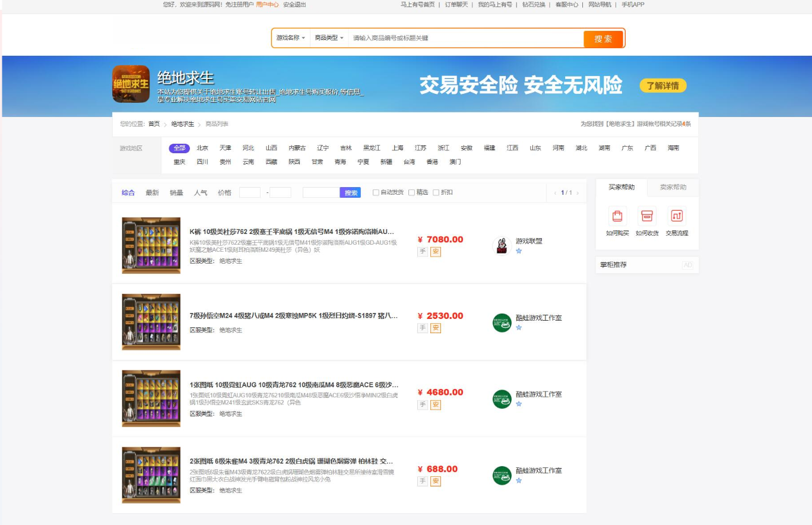
Task: Open the 交易流程 process icon
Action: [x=677, y=216]
